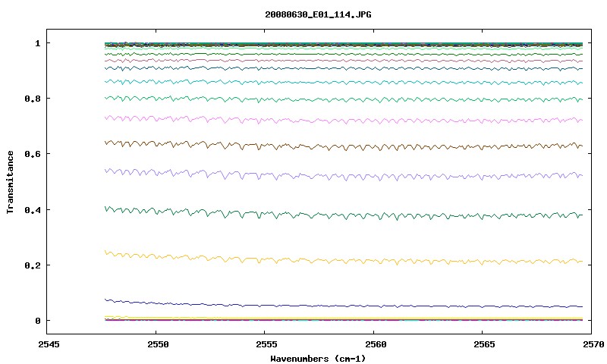Click the y-axis tick label 1
Screen dimensions: 607x364
(37, 43)
